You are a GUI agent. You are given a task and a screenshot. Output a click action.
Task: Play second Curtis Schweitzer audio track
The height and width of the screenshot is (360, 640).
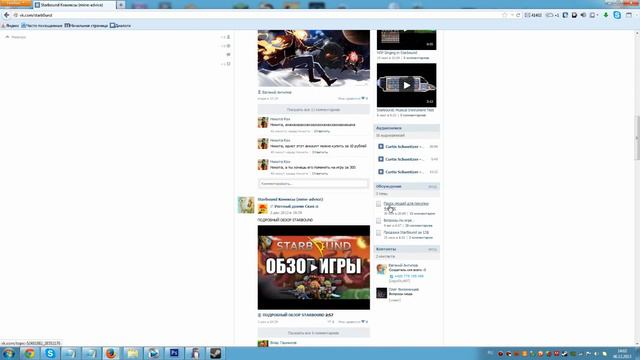tap(380, 159)
